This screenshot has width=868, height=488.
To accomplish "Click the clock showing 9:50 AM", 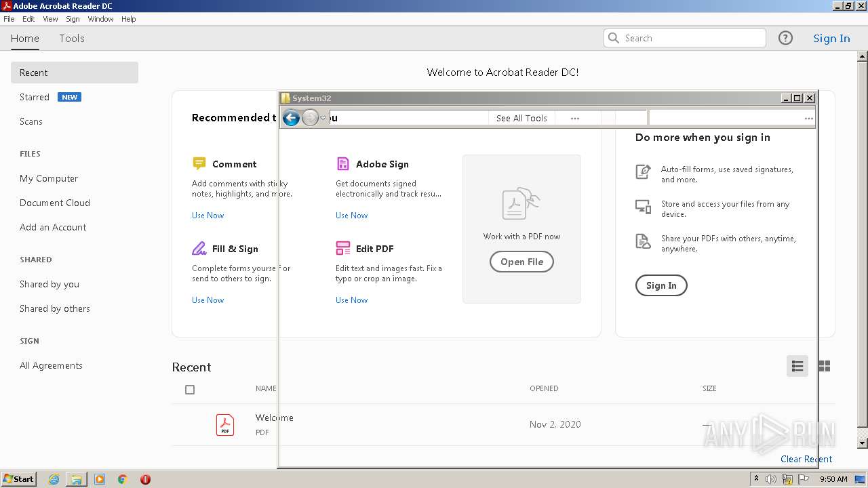I will click(x=833, y=479).
